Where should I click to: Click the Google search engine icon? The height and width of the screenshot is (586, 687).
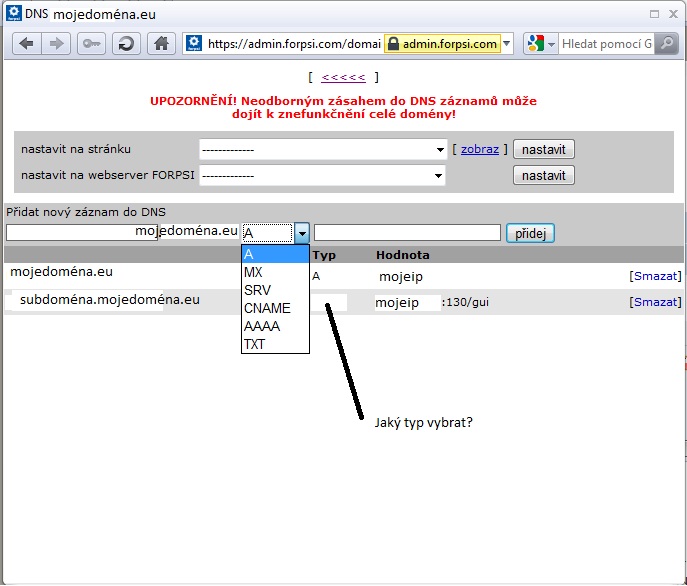[x=536, y=44]
